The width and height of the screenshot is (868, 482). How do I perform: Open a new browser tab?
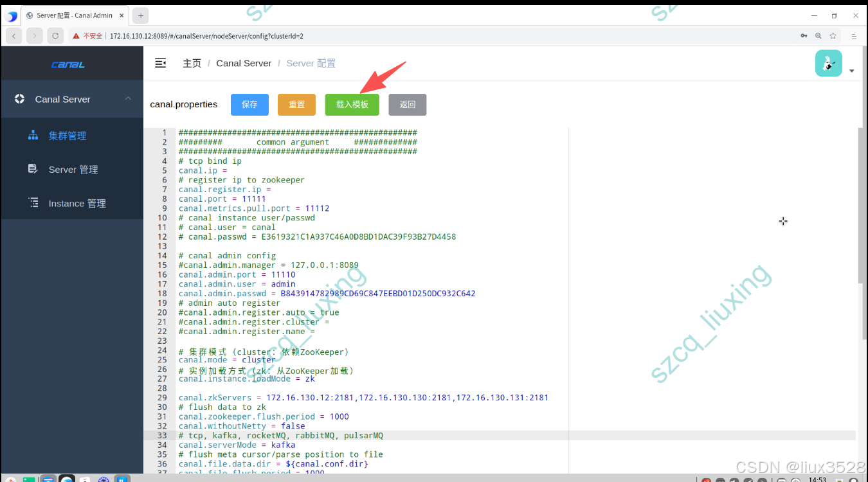(x=140, y=15)
